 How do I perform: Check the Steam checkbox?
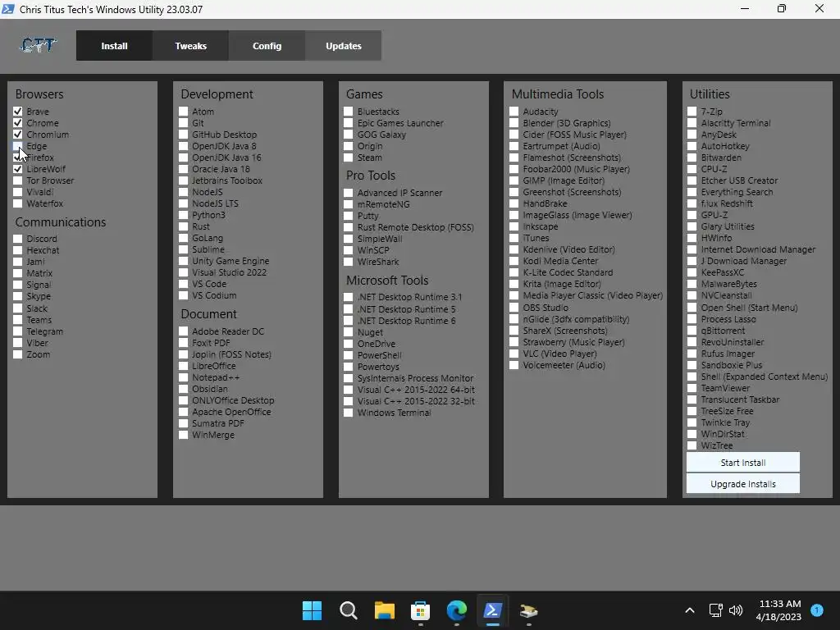[348, 157]
